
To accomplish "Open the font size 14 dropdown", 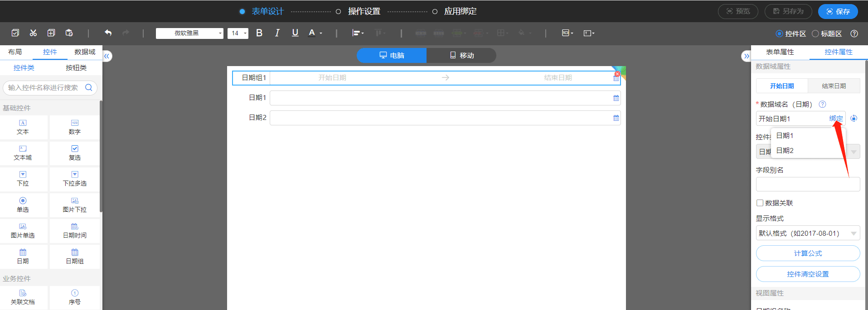I will click(x=238, y=33).
